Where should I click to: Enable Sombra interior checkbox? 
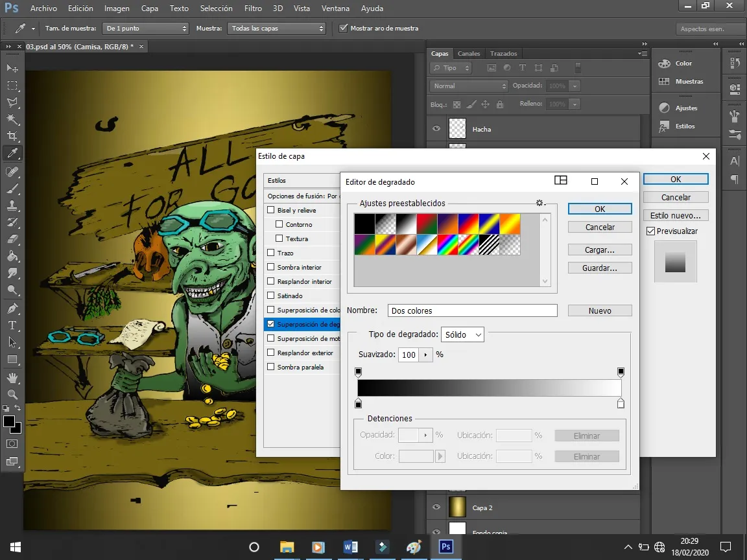(271, 267)
